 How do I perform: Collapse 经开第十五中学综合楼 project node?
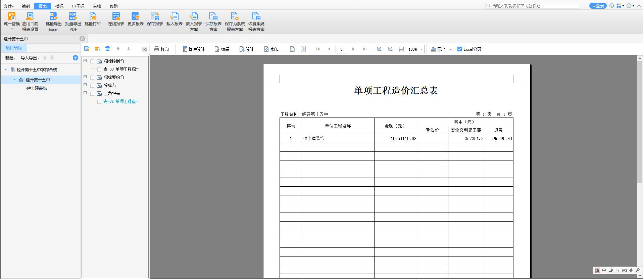[x=5, y=69]
